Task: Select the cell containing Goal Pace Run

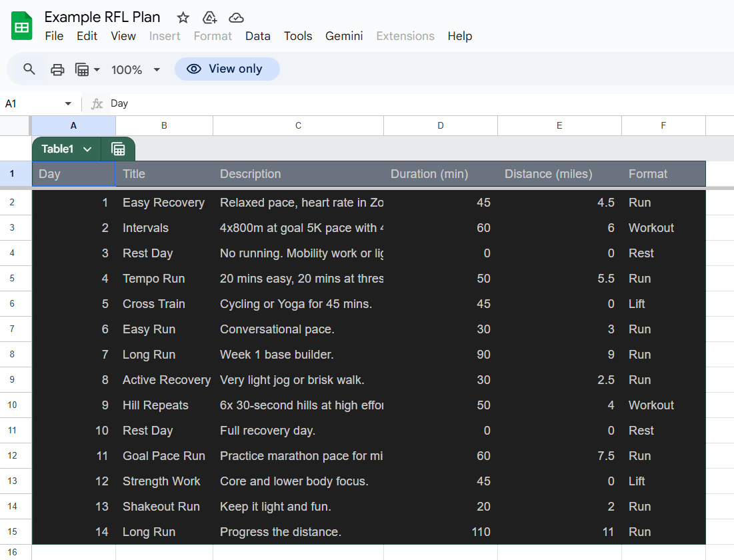Action: tap(164, 455)
